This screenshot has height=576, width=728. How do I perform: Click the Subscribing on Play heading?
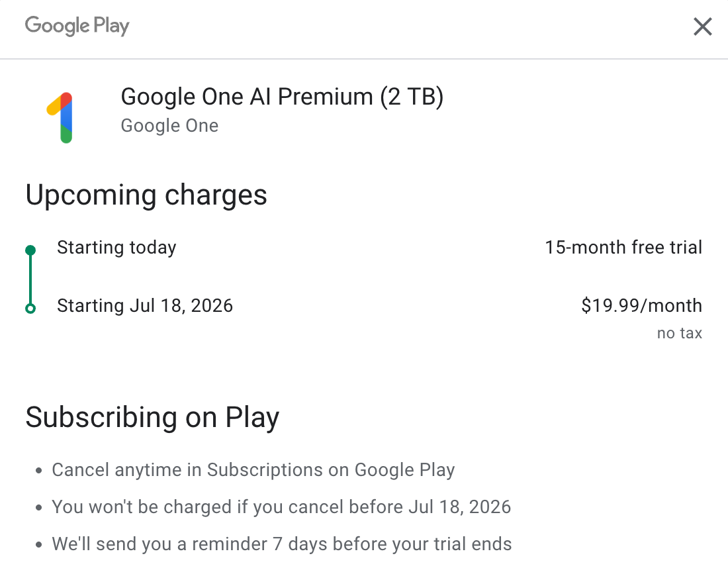coord(152,418)
